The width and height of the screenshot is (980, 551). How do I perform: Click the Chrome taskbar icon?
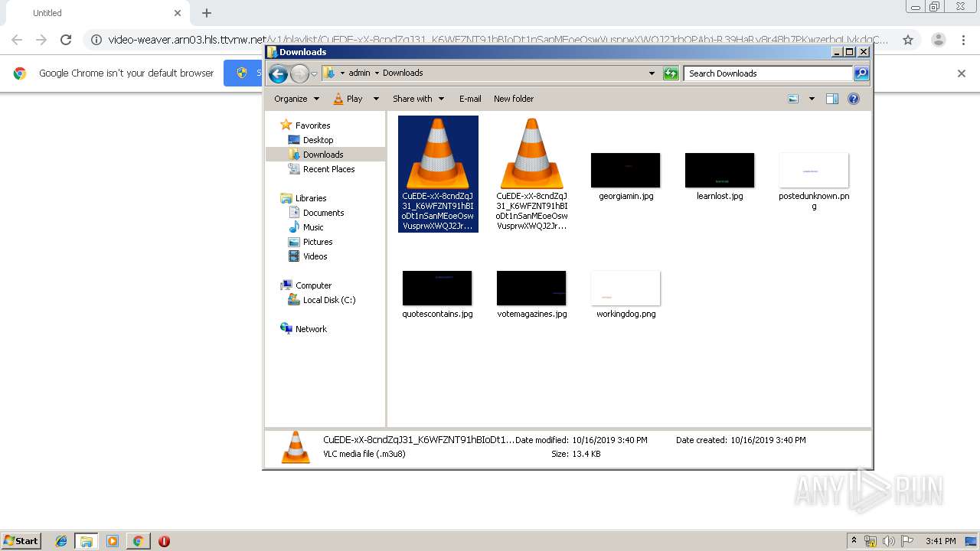pos(138,541)
